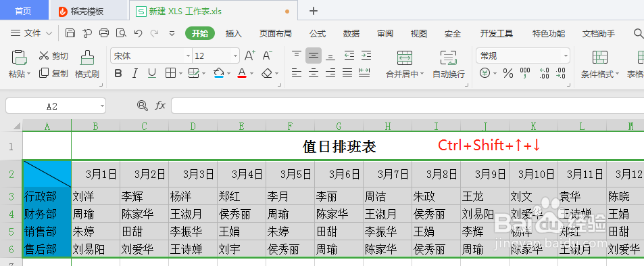
Task: Click the formula bar input field
Action: 407,106
